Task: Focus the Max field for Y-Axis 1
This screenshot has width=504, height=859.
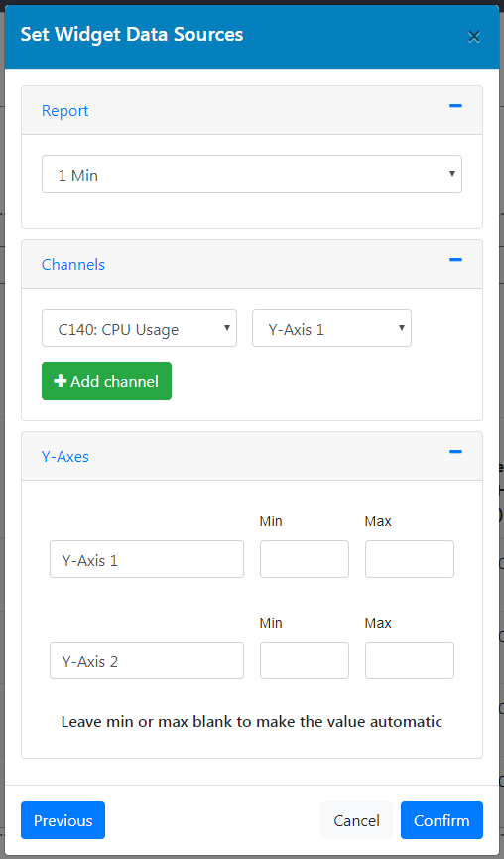Action: 410,559
